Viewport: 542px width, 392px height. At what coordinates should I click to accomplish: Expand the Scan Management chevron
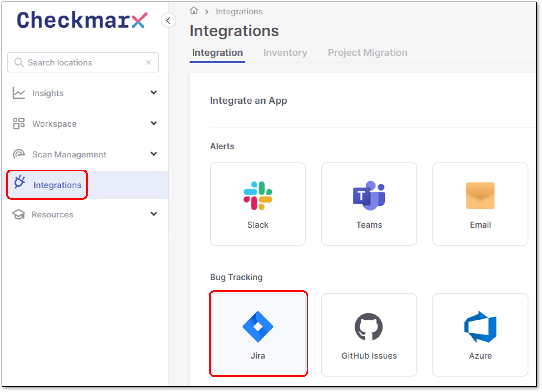154,154
